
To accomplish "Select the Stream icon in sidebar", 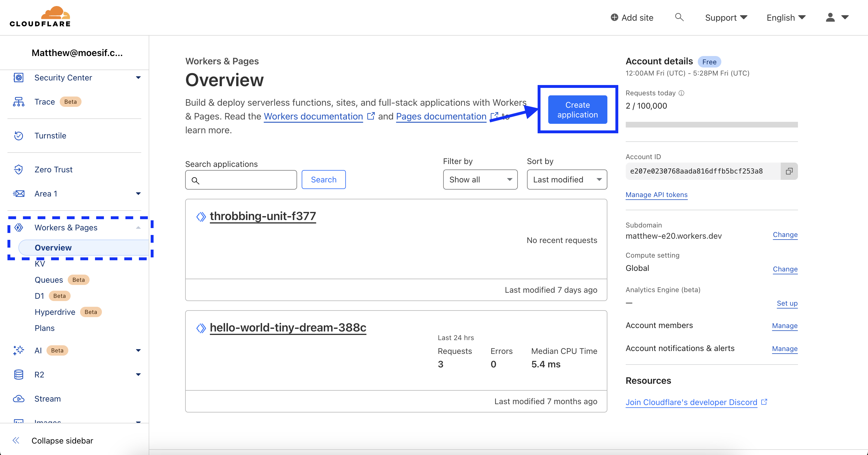I will (x=19, y=399).
